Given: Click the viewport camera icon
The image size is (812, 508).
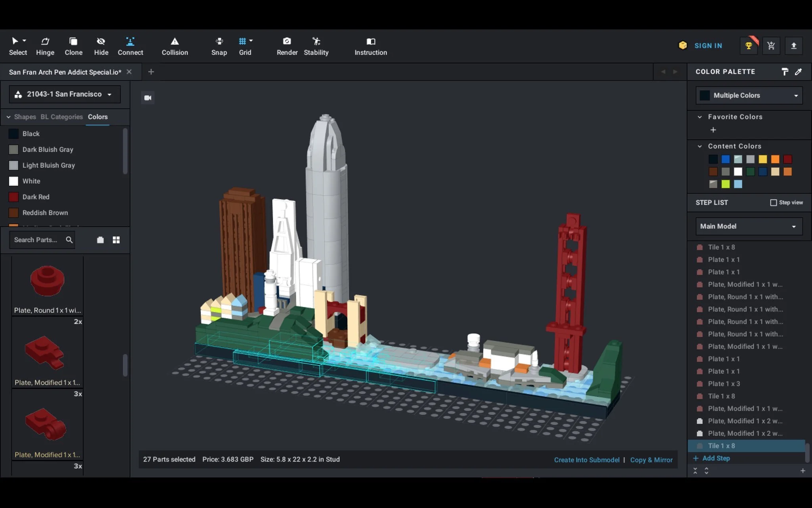Looking at the screenshot, I should tap(148, 98).
